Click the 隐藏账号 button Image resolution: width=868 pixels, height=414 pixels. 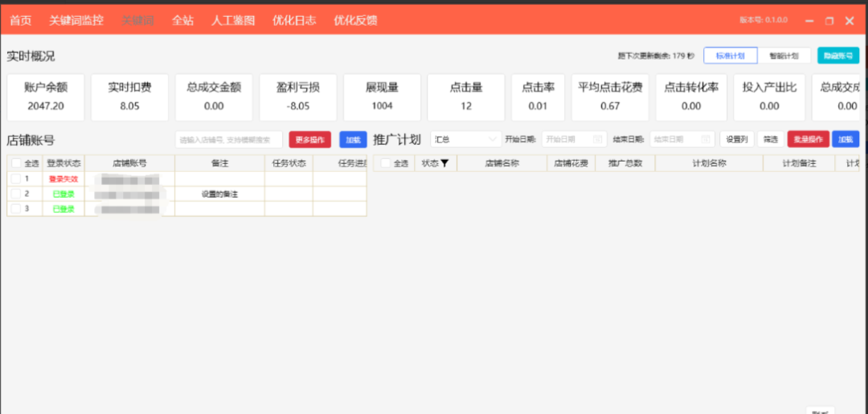837,55
